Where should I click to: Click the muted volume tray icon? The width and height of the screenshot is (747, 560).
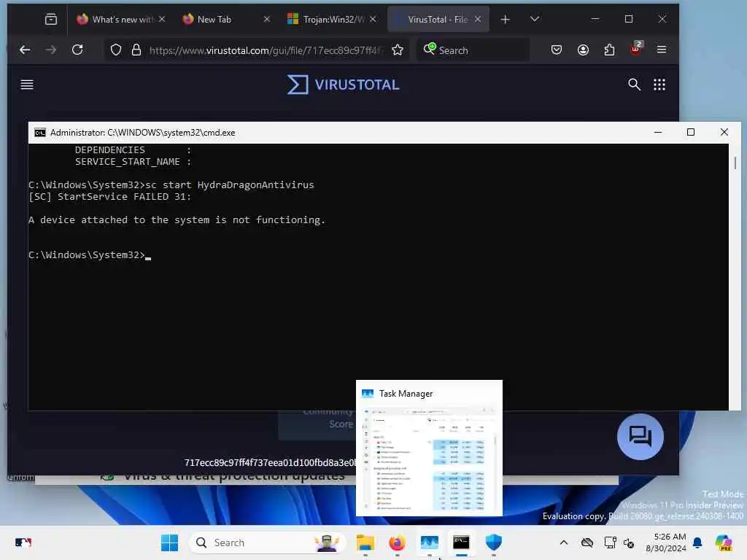tap(629, 542)
